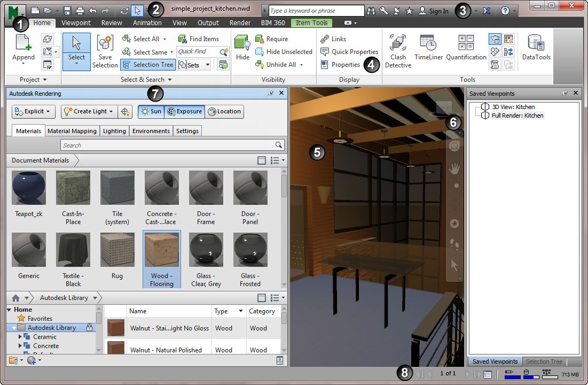Screen dimensions: 588x385
Task: Toggle the Exposure button
Action: 184,111
